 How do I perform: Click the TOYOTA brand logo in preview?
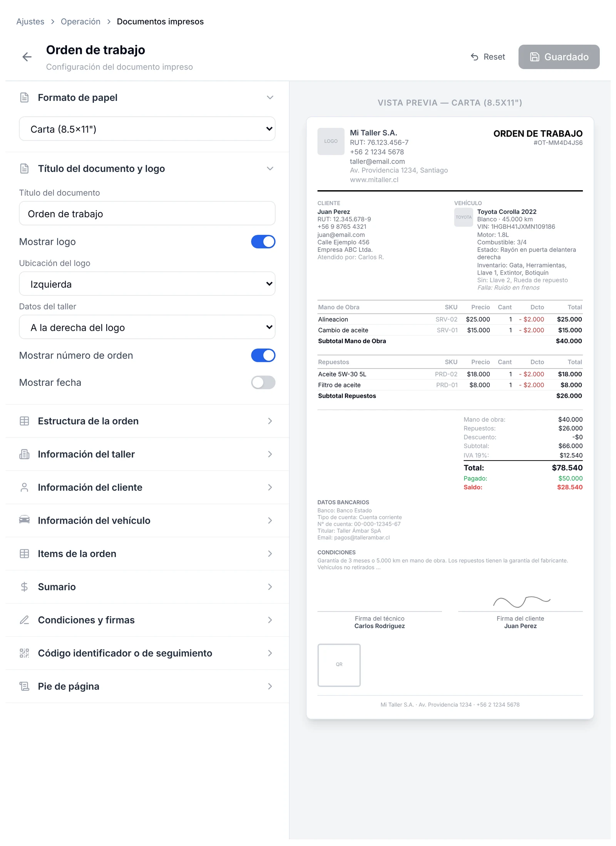point(463,217)
